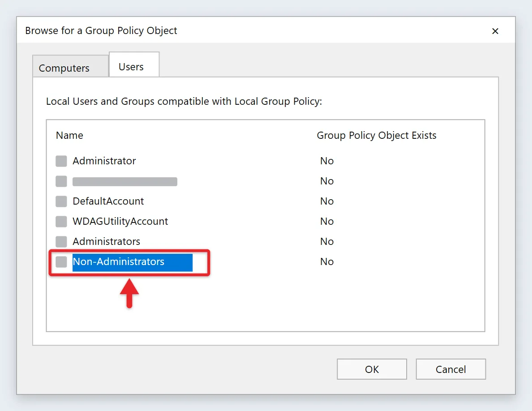Click the No value in Non-Administrators row
532x411 pixels.
[327, 262]
